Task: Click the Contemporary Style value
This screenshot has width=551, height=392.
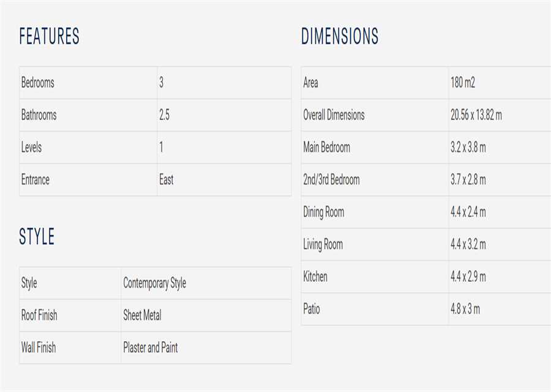Action: 154,283
